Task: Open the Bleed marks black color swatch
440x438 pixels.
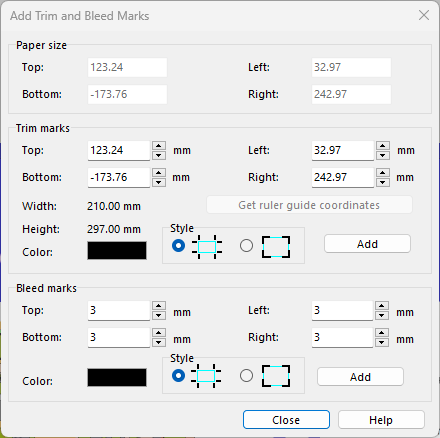Action: (x=117, y=377)
